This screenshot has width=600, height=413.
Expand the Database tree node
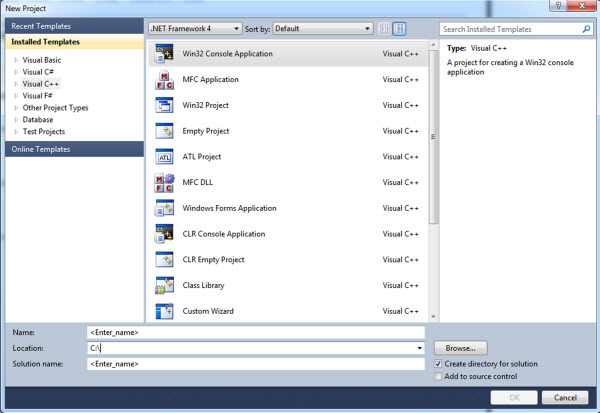pos(16,120)
